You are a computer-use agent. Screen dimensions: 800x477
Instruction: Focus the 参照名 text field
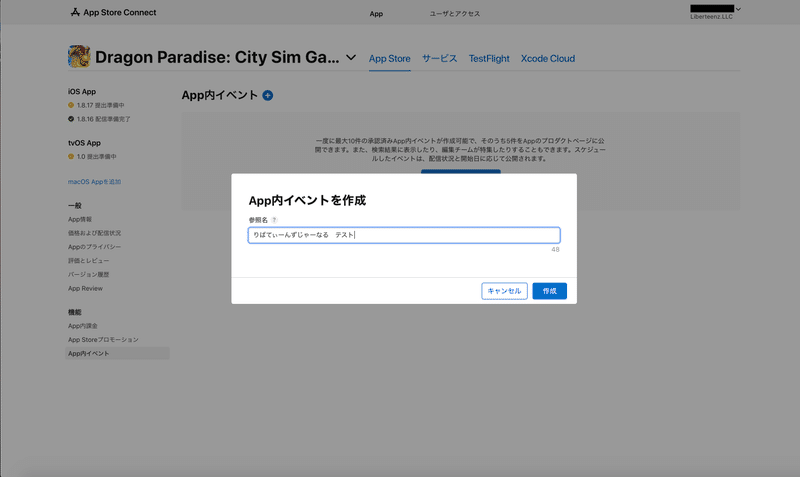[x=404, y=235]
